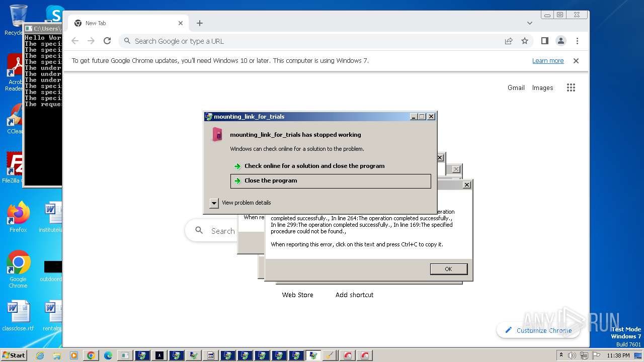Show hidden system tray icons
This screenshot has height=362, width=644.
(561, 355)
